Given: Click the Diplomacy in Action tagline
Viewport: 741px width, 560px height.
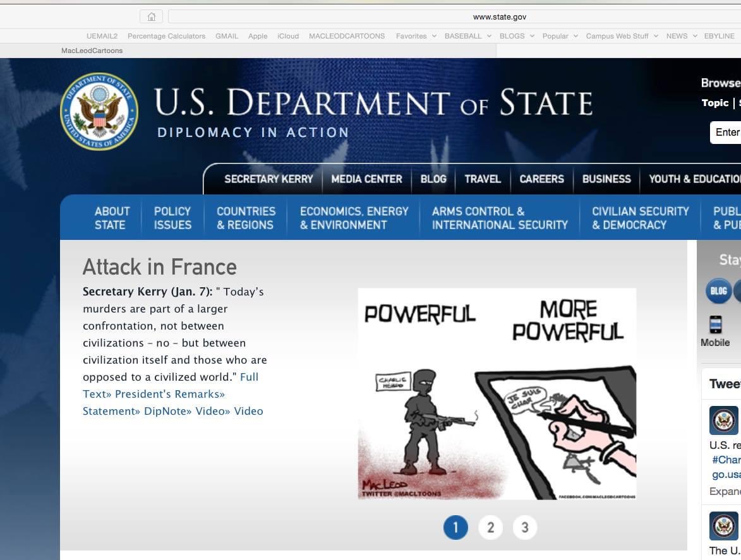Looking at the screenshot, I should 253,132.
